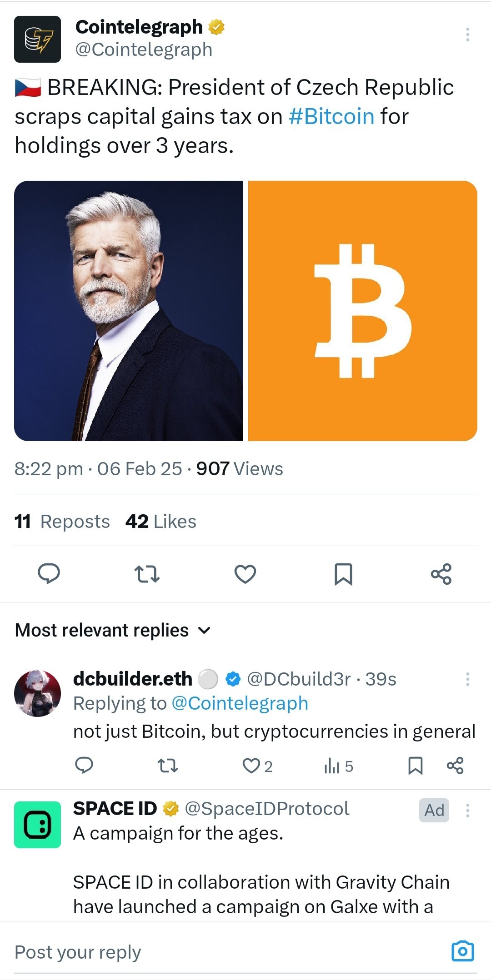
Task: Tap the Post your reply field
Action: tap(227, 952)
